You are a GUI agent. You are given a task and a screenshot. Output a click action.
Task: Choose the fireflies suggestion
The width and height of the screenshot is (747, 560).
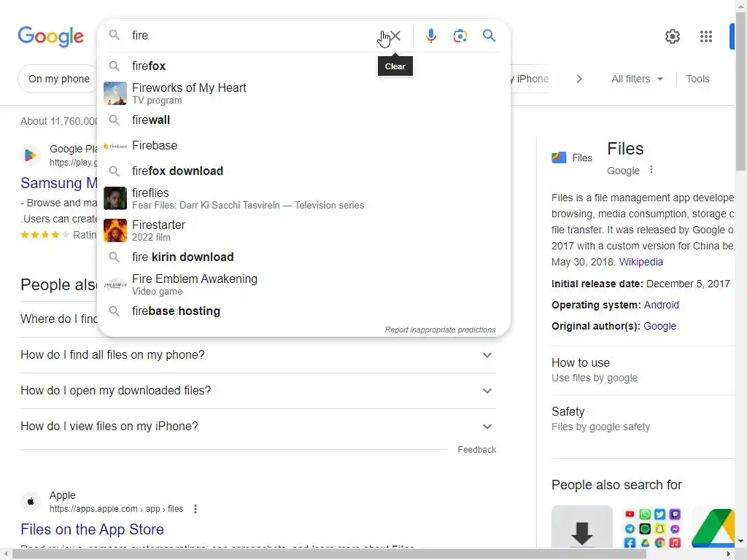303,198
